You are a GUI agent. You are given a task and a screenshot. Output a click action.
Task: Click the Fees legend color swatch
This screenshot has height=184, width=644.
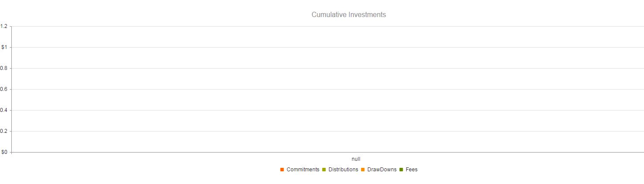(x=401, y=170)
